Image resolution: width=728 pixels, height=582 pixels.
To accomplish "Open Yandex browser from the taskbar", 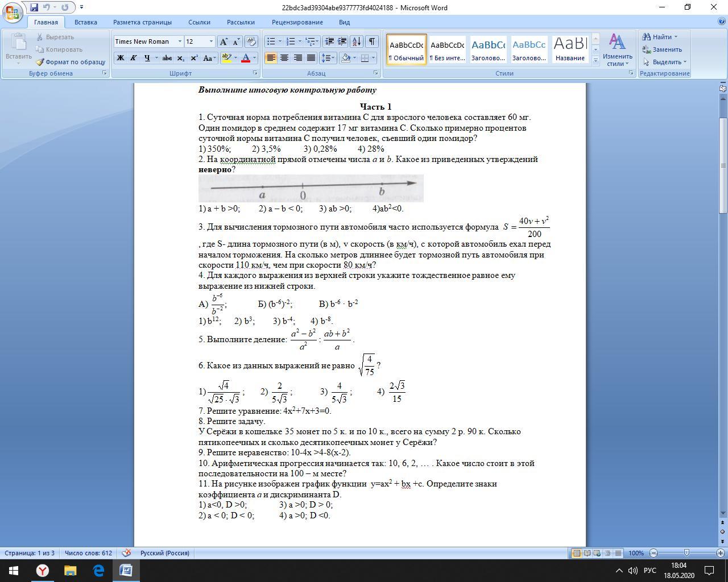I will [42, 570].
